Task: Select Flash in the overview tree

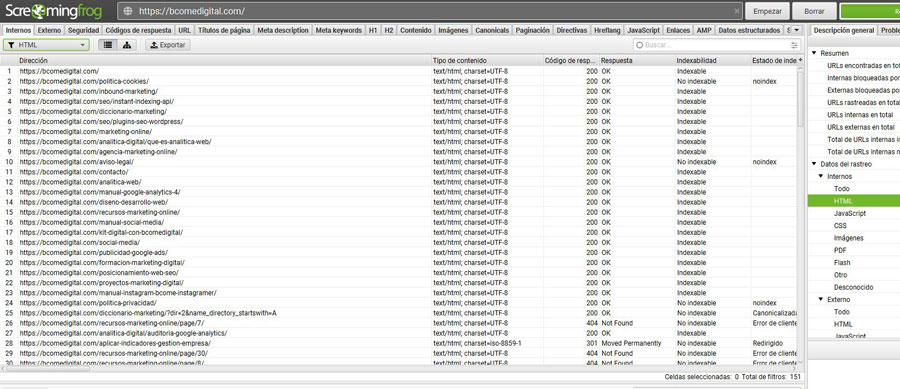Action: pyautogui.click(x=842, y=263)
